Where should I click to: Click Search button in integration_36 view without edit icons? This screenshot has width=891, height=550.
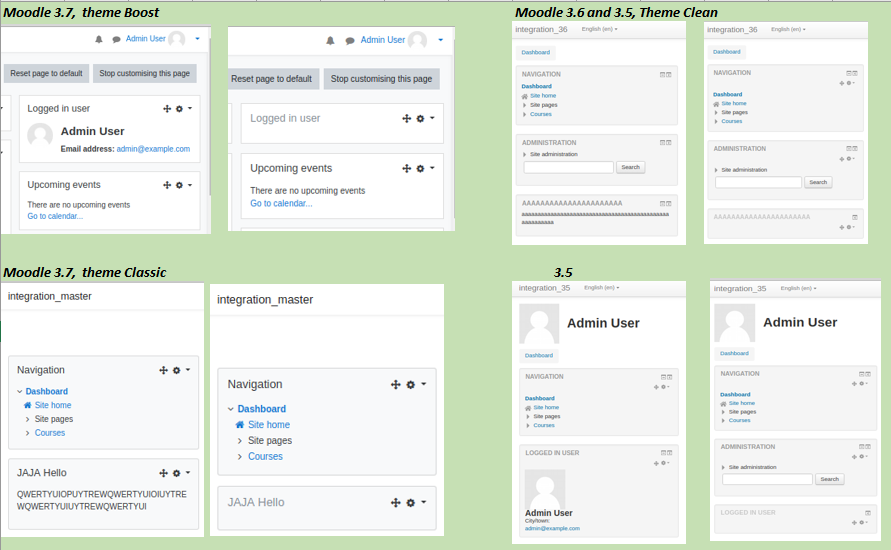630,167
